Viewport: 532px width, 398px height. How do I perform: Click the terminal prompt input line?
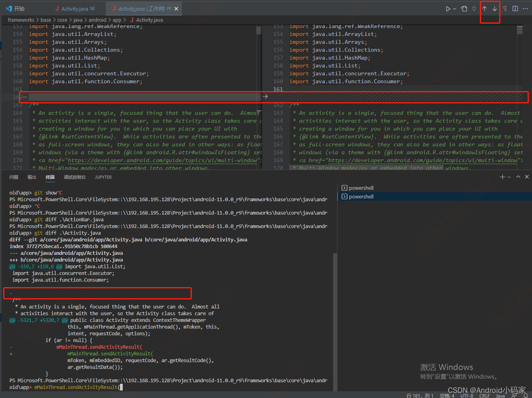(x=169, y=387)
